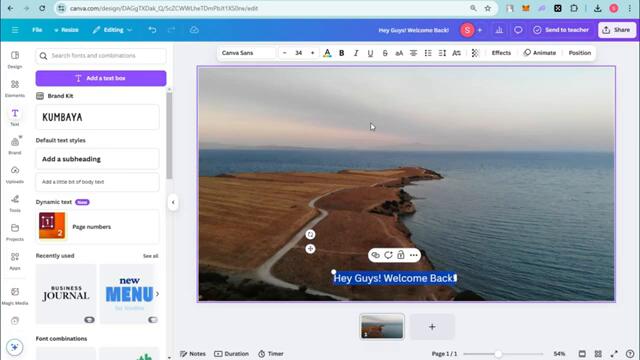Toggle bold formatting
Screen dimensions: 640x360
[342, 53]
